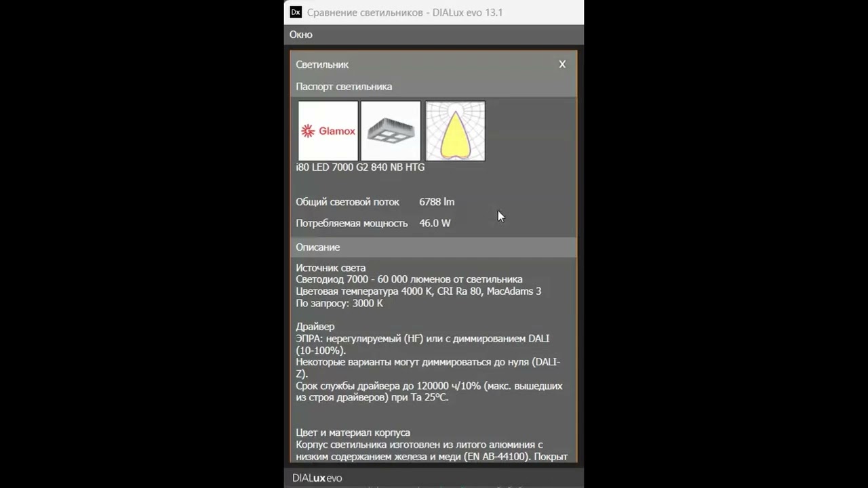Open the Окно menu
The height and width of the screenshot is (488, 868).
pos(300,35)
